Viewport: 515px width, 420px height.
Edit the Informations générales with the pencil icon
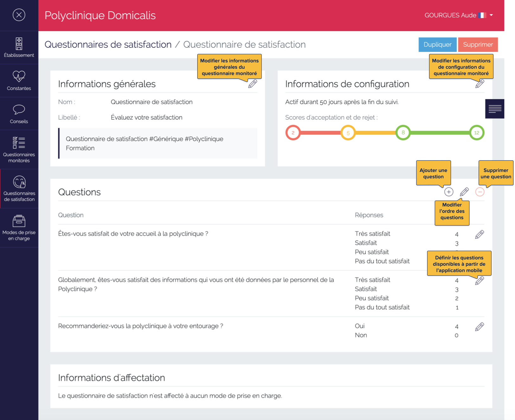[x=252, y=84]
